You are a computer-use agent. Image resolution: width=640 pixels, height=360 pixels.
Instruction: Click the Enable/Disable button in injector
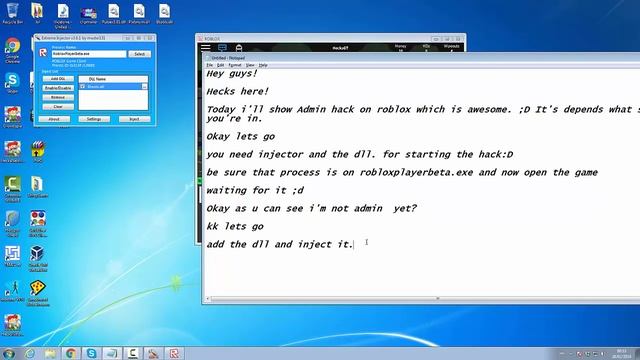point(58,88)
